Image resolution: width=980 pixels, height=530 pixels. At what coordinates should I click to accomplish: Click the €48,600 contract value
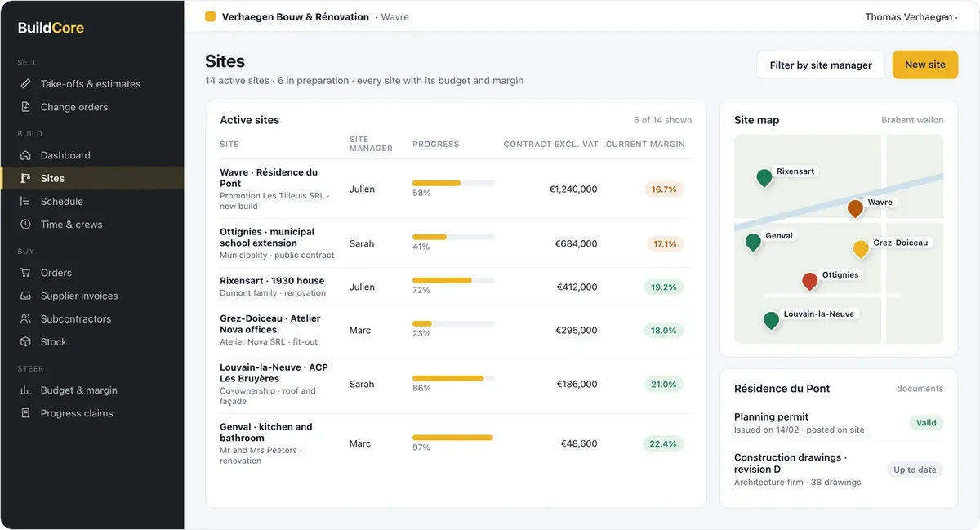579,443
